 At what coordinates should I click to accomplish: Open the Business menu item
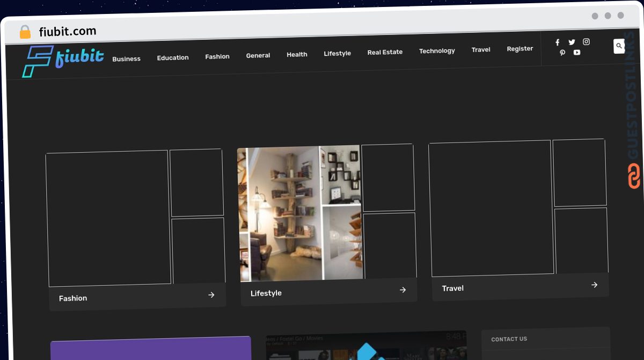pos(126,59)
